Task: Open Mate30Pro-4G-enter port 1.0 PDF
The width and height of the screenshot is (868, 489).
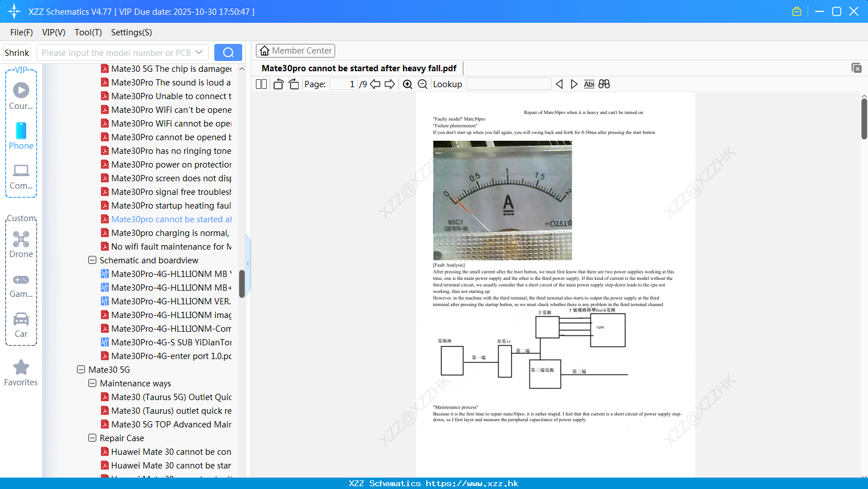Action: pos(166,356)
